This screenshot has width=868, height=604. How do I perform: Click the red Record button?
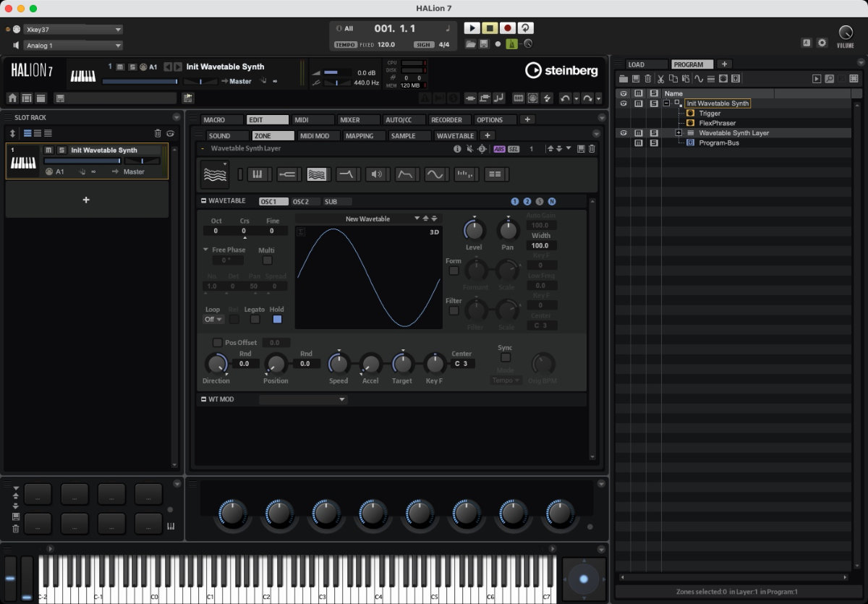pos(508,28)
